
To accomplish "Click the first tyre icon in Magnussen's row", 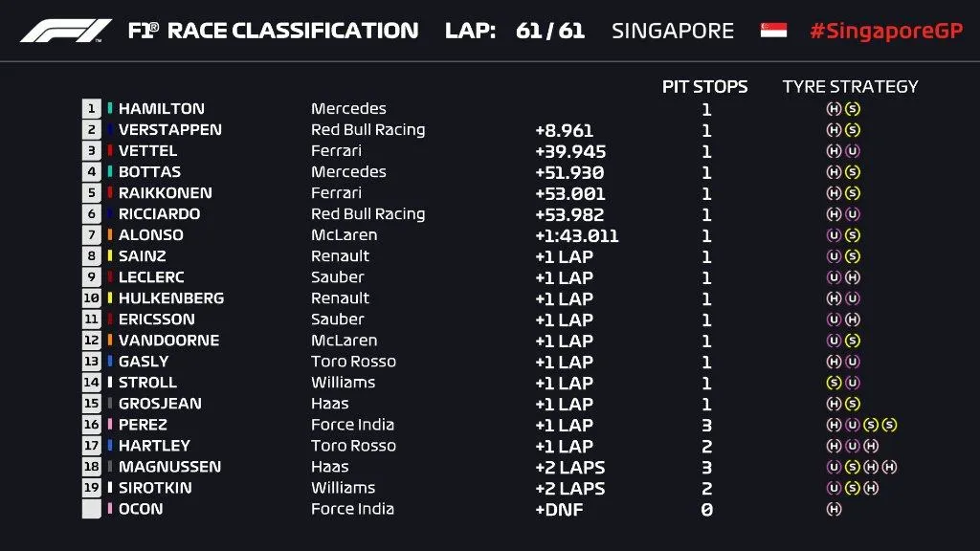I will click(x=833, y=467).
